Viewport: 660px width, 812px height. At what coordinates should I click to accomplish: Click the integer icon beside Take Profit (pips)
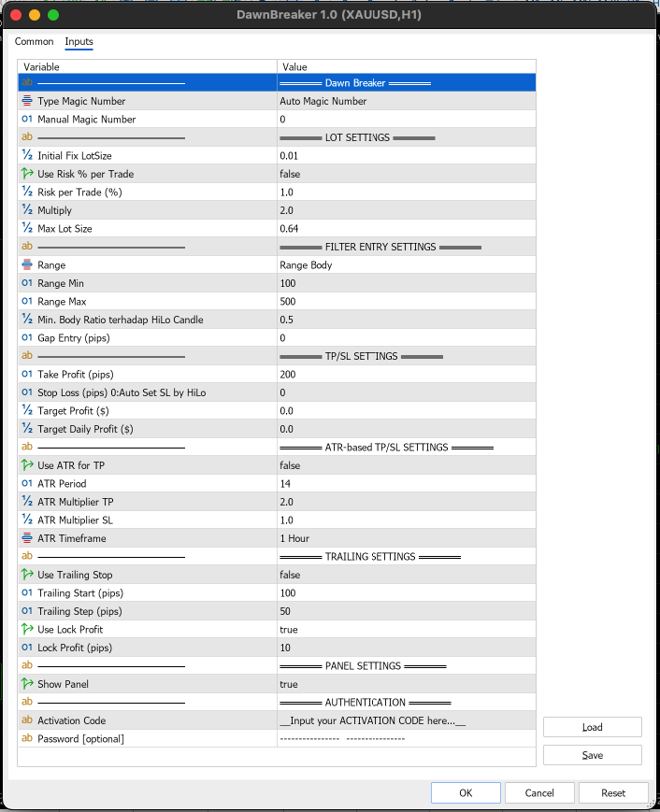click(x=27, y=374)
